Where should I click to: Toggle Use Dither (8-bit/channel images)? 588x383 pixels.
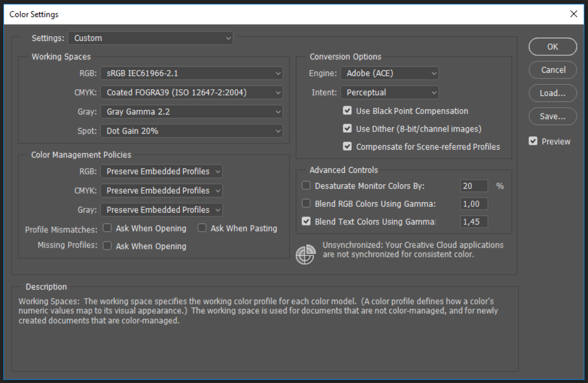pyautogui.click(x=347, y=128)
